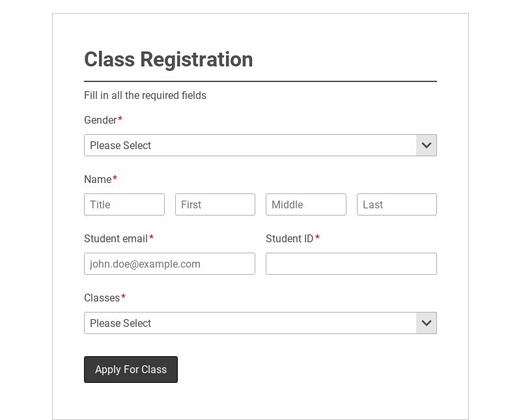Focus the Last name field
Screen dimensions: 521x420
coord(397,204)
